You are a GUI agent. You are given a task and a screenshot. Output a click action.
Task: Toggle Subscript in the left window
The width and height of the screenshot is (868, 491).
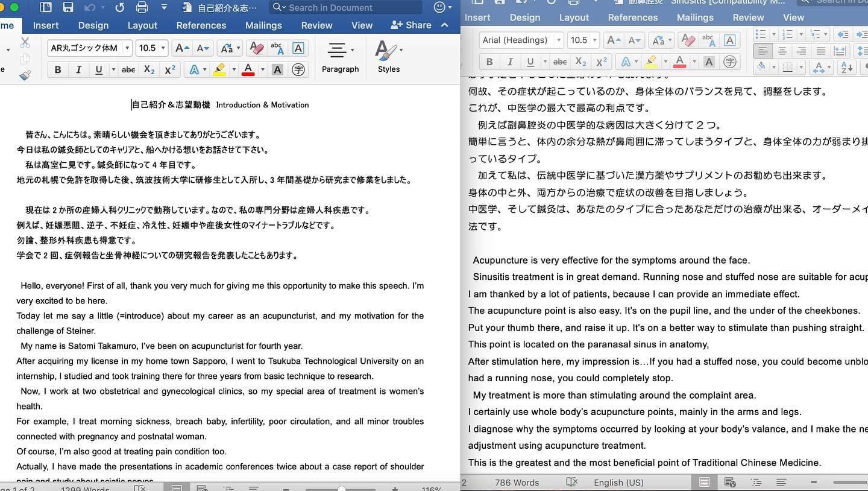pyautogui.click(x=149, y=70)
